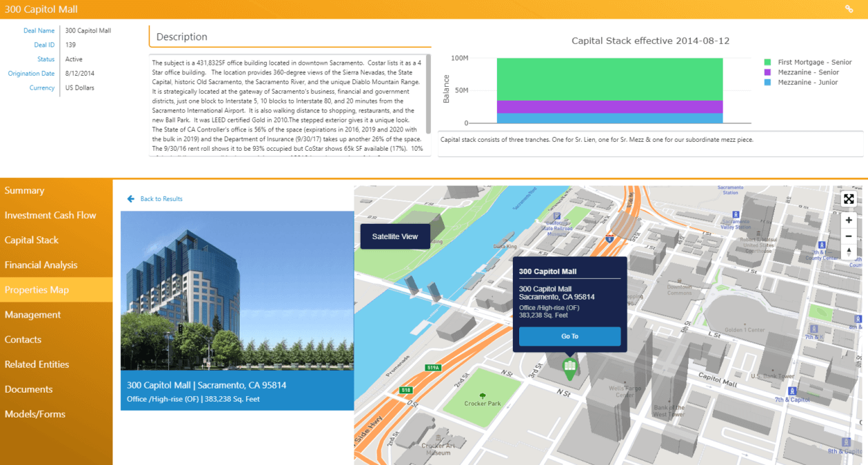Zoom out of the map
This screenshot has width=868, height=465.
[849, 236]
